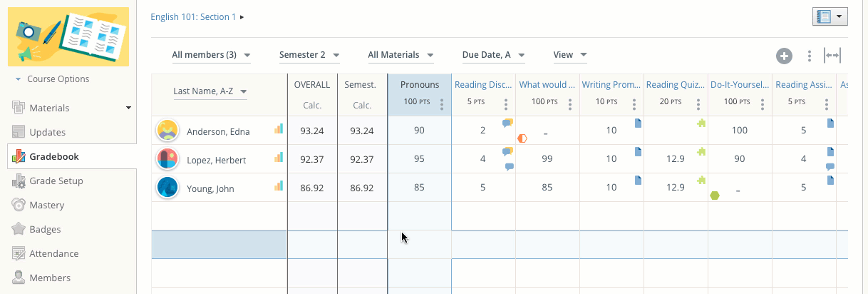Open the Attendance sidebar item

[53, 254]
